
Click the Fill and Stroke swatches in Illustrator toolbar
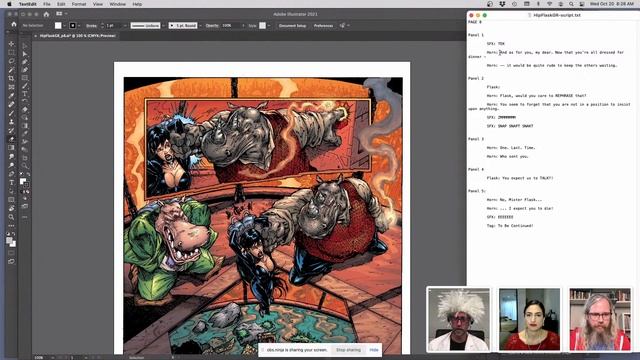coord(24,182)
